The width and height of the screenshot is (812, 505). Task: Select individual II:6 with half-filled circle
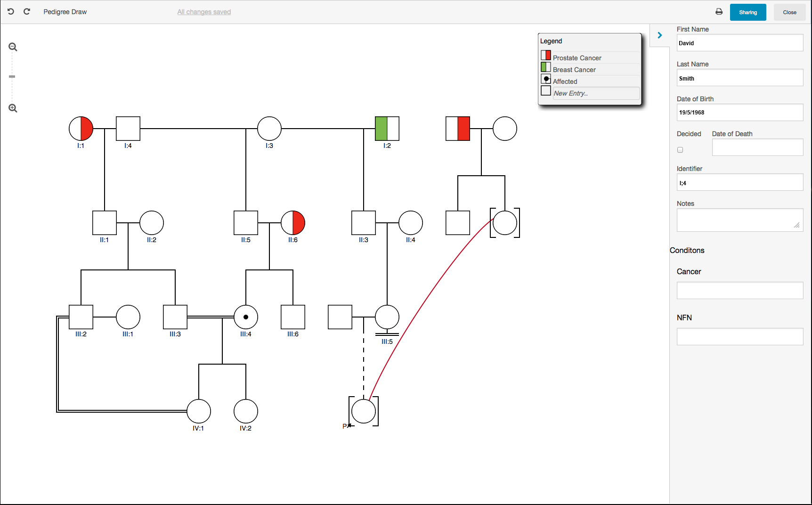tap(292, 223)
